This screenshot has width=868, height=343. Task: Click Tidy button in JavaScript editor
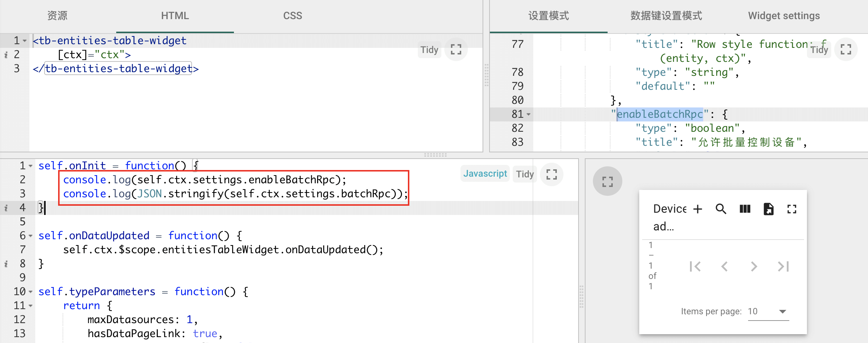[524, 174]
